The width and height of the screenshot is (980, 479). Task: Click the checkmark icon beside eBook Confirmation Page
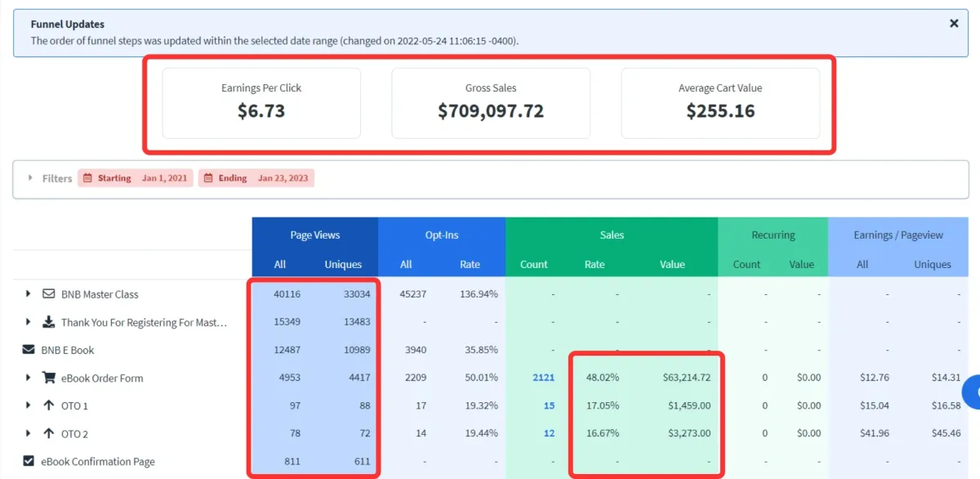29,461
